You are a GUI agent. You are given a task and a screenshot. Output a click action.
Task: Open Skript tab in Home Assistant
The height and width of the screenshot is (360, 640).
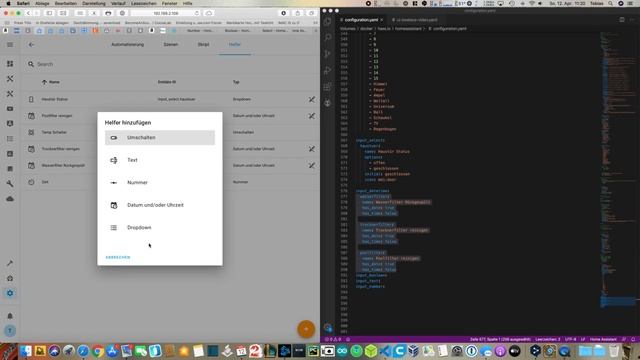coord(203,44)
